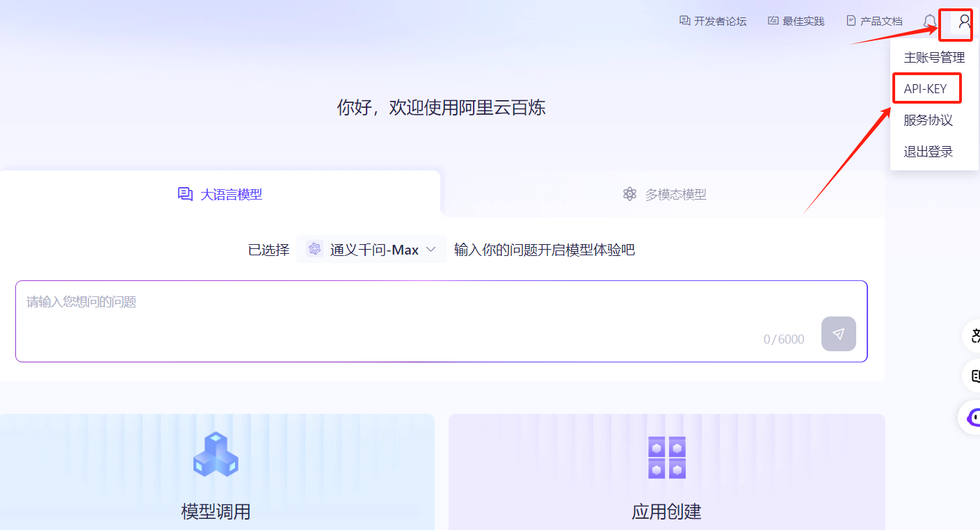Open the 应用创建 card
This screenshot has height=530, width=980.
[x=667, y=472]
